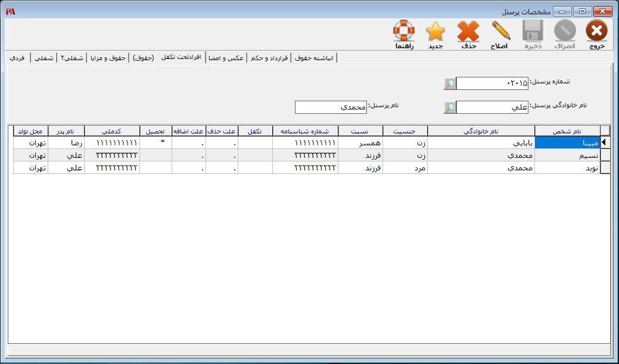Go to the انباشته حقوق tab
Viewport: 619px width, 364px height.
click(x=315, y=58)
